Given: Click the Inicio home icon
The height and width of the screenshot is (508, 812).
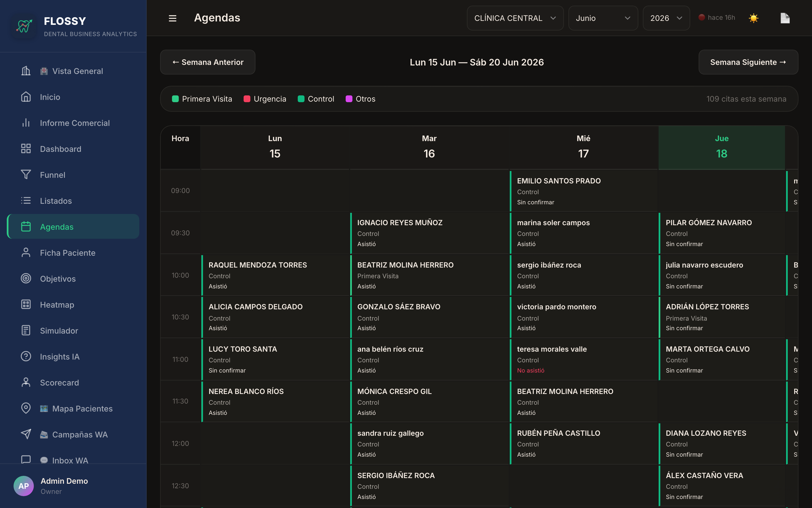Looking at the screenshot, I should 26,97.
